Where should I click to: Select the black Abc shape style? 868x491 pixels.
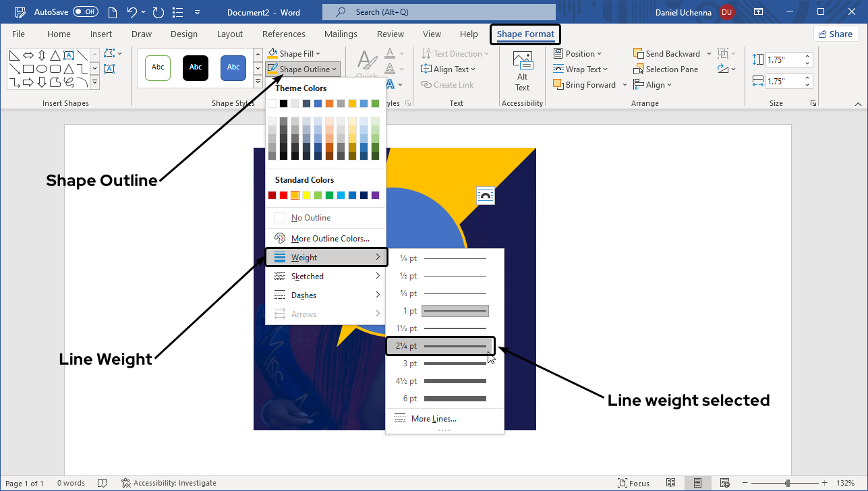pos(196,67)
